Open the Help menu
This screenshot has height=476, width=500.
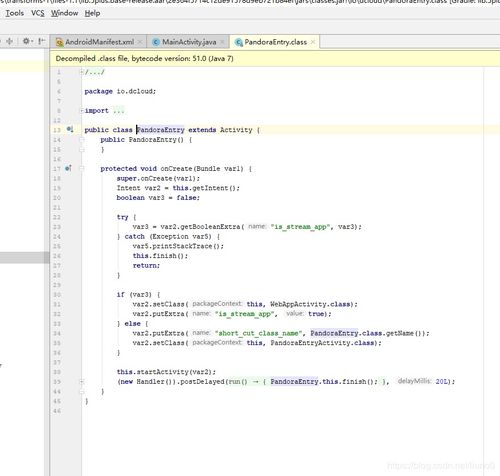pyautogui.click(x=92, y=13)
